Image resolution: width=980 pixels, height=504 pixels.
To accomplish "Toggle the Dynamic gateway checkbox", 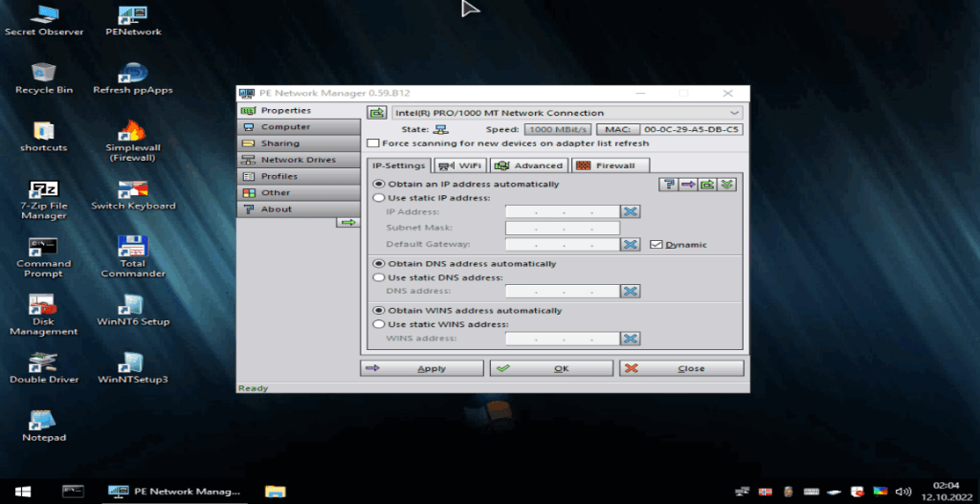I will pos(656,244).
